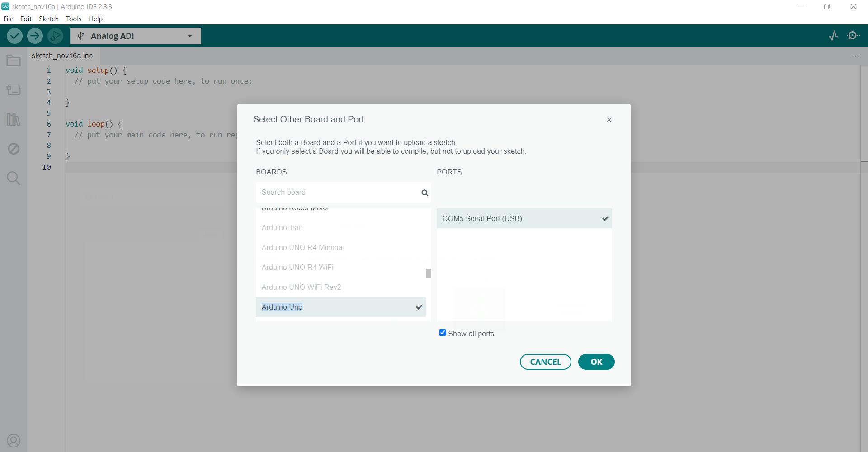The width and height of the screenshot is (868, 452).
Task: Open the Tools menu
Action: point(74,19)
